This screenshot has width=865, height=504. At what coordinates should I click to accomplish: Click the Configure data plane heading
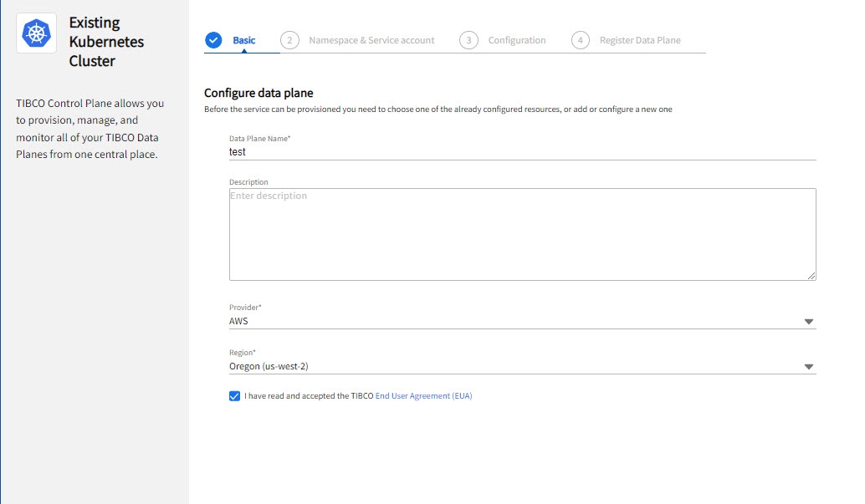coord(258,93)
